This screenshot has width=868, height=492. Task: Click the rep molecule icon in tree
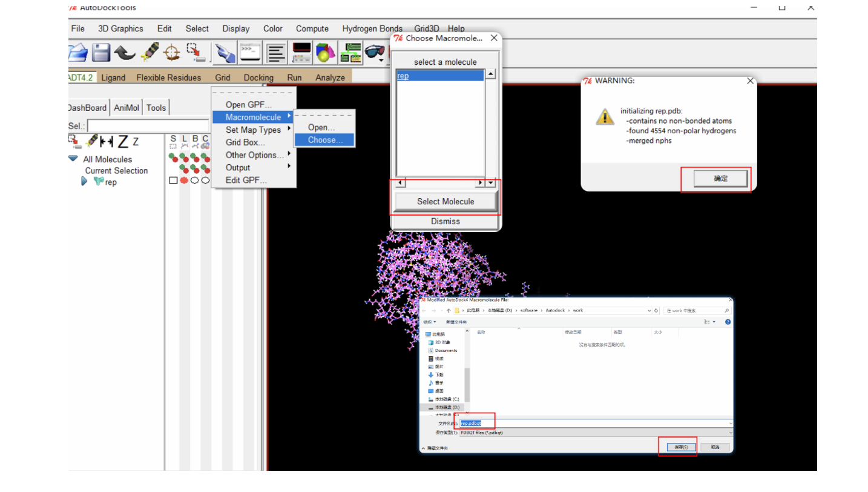[99, 181]
